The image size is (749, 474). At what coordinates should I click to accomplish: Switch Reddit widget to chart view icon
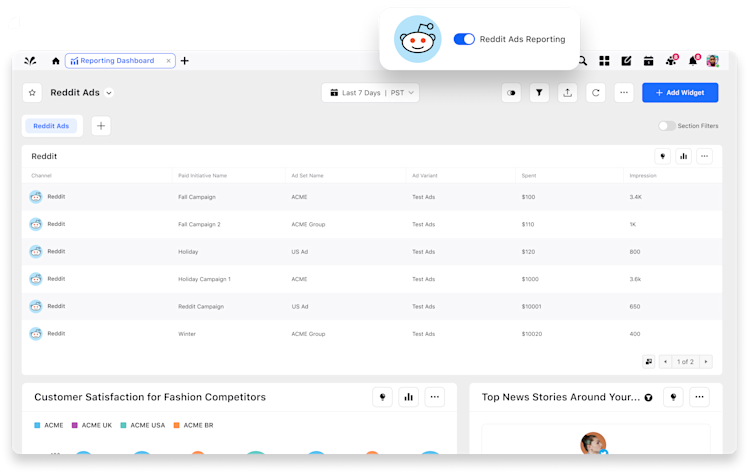pos(684,156)
